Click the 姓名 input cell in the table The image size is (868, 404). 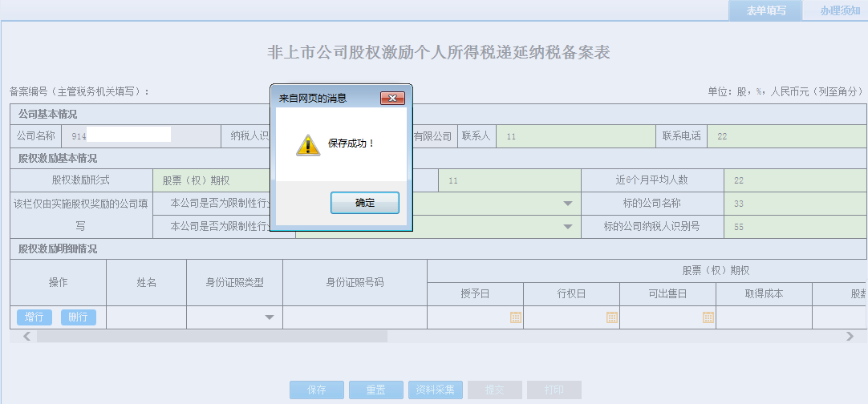click(146, 317)
